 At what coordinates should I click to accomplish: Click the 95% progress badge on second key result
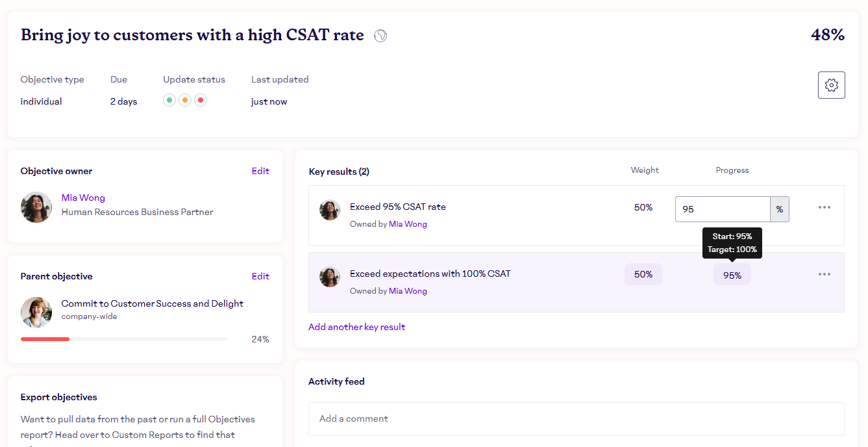(x=732, y=275)
